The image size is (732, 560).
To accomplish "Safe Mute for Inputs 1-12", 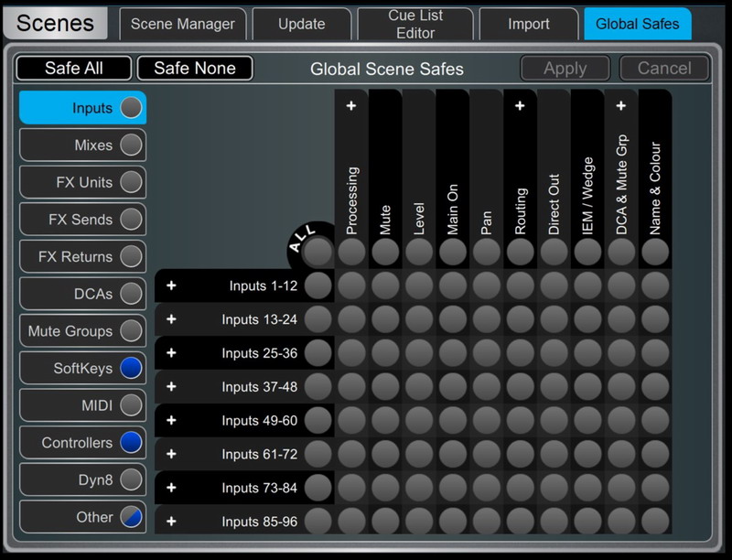I will pyautogui.click(x=385, y=285).
